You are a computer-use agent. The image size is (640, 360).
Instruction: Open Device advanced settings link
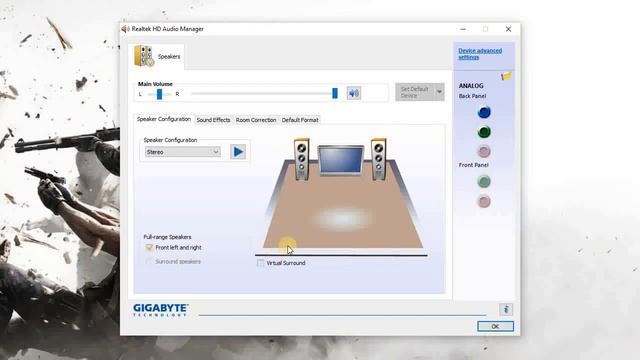[x=480, y=54]
